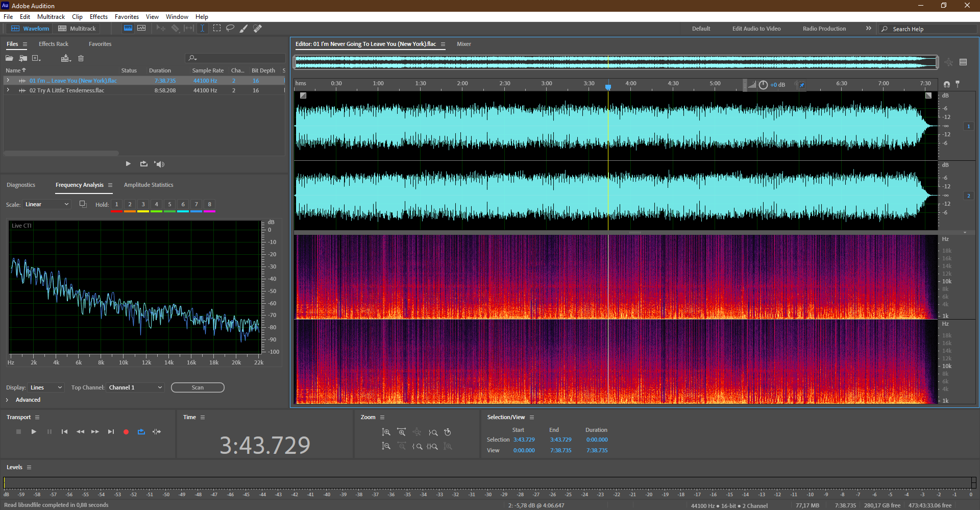Select the Time Selection tool
Viewport: 980px width, 510px height.
pyautogui.click(x=203, y=29)
